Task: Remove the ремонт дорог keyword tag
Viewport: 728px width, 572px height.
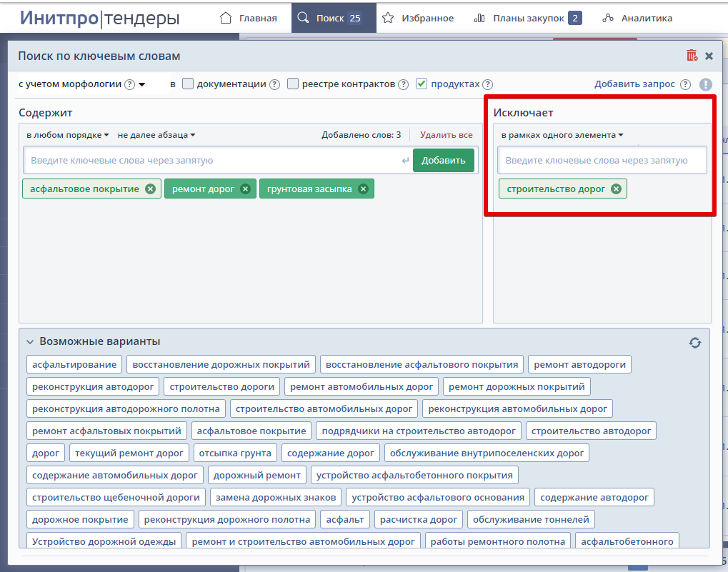Action: point(246,189)
